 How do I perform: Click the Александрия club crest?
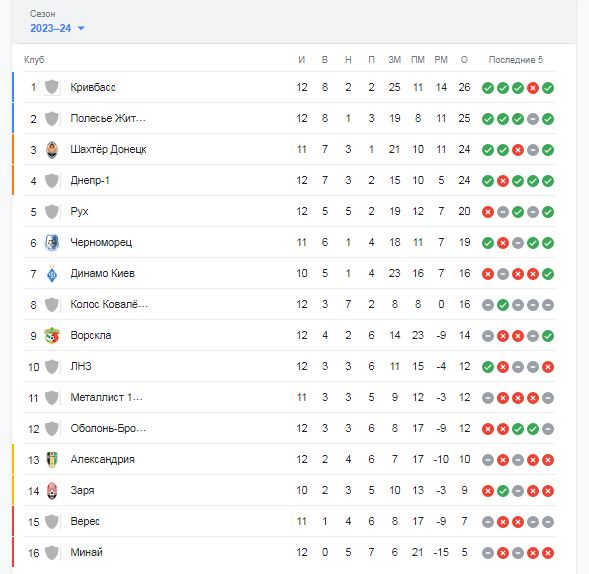tap(52, 459)
